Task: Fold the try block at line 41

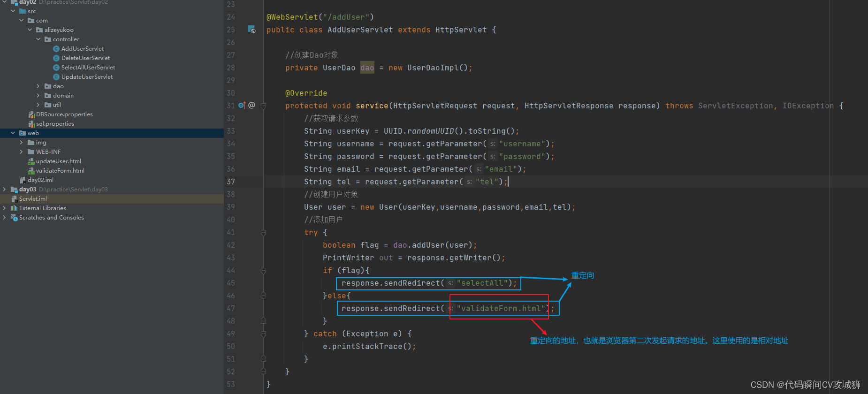Action: click(263, 233)
